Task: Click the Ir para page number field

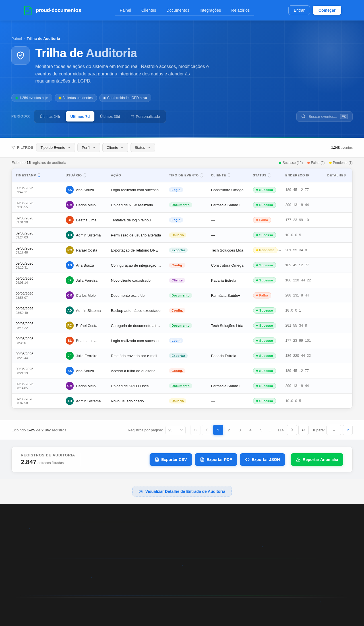Action: coord(334,430)
